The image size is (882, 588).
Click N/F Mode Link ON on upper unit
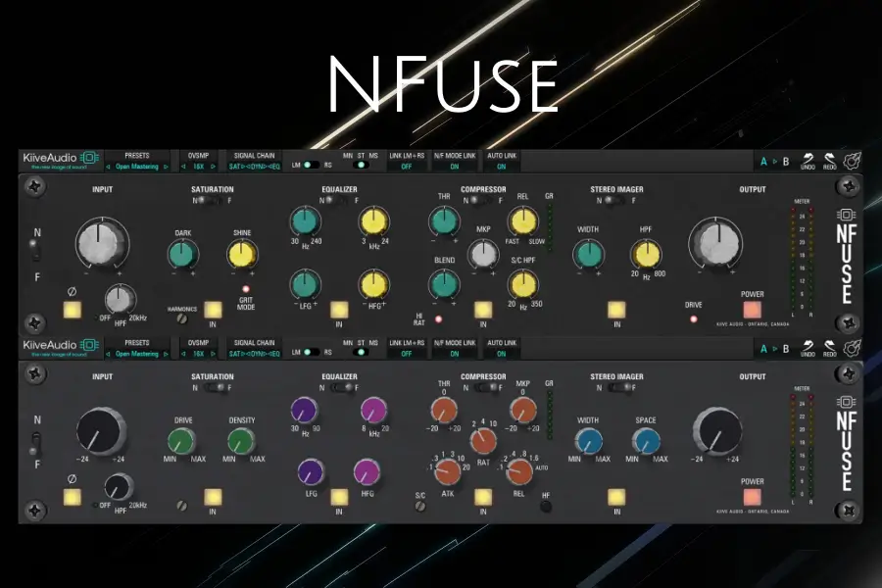point(454,167)
